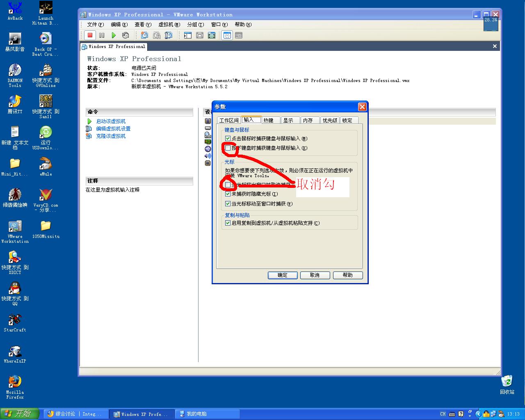Click the 确定 button
525x420 pixels.
[283, 275]
